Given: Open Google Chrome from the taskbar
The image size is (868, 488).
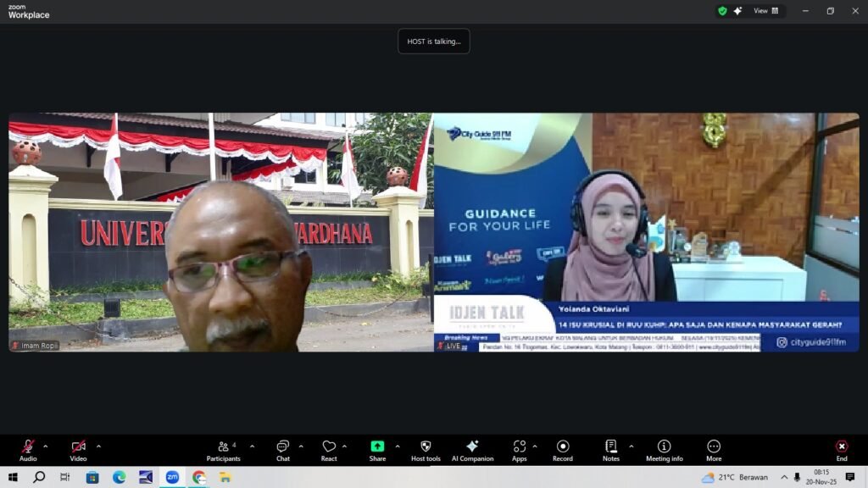Looking at the screenshot, I should click(x=199, y=477).
